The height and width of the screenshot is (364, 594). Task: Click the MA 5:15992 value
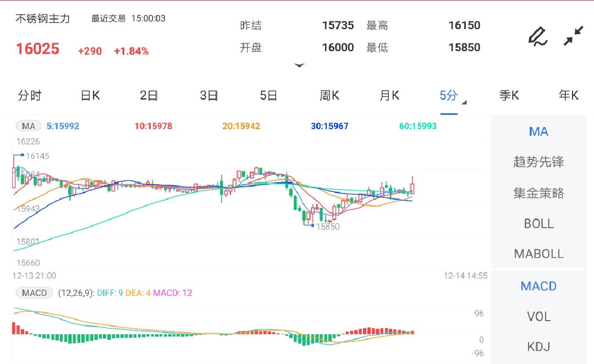point(63,126)
